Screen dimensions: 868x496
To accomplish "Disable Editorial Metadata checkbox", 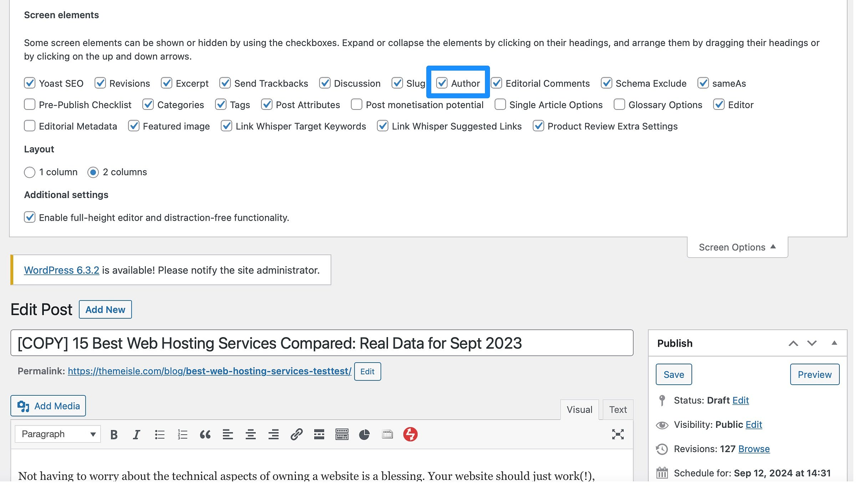I will tap(29, 126).
